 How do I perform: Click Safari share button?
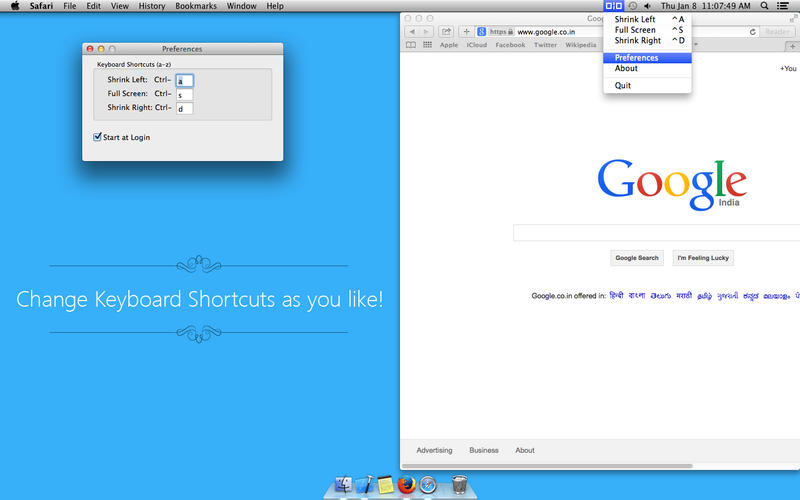pyautogui.click(x=446, y=32)
